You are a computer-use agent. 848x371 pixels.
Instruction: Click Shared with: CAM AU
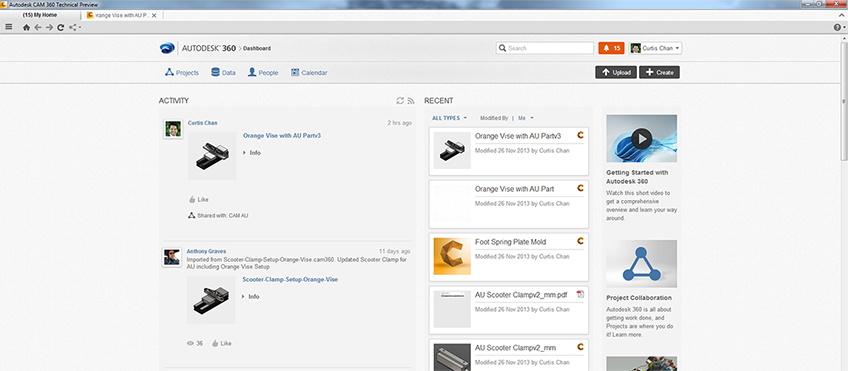(x=218, y=215)
